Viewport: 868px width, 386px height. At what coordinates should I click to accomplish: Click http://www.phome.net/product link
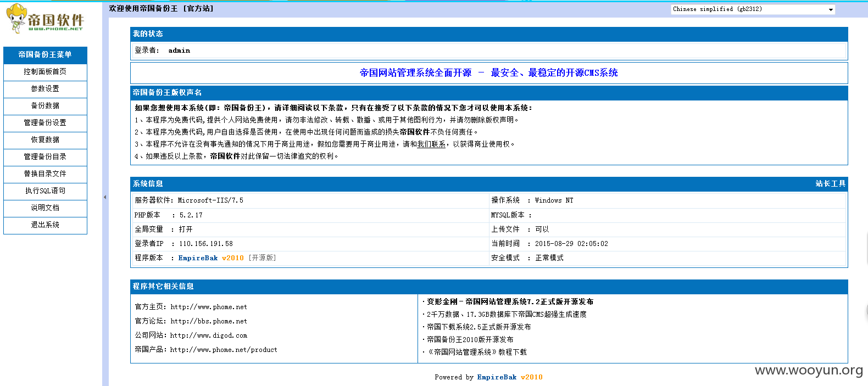[x=224, y=350]
